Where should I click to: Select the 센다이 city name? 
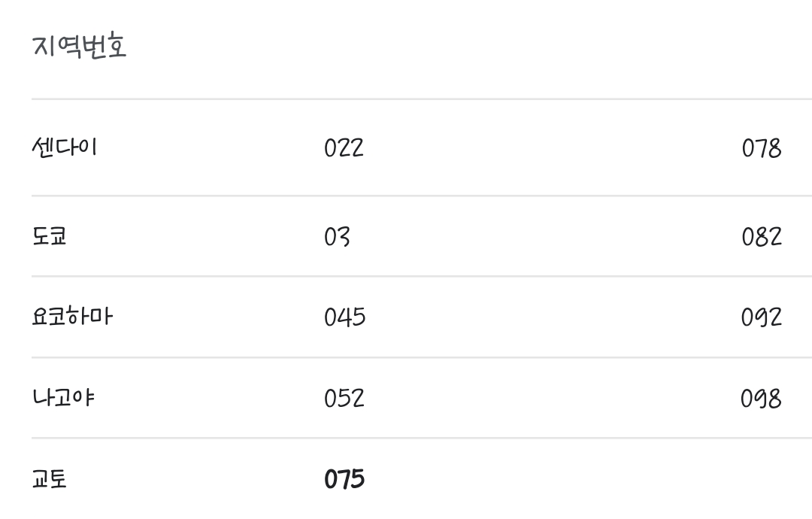64,147
